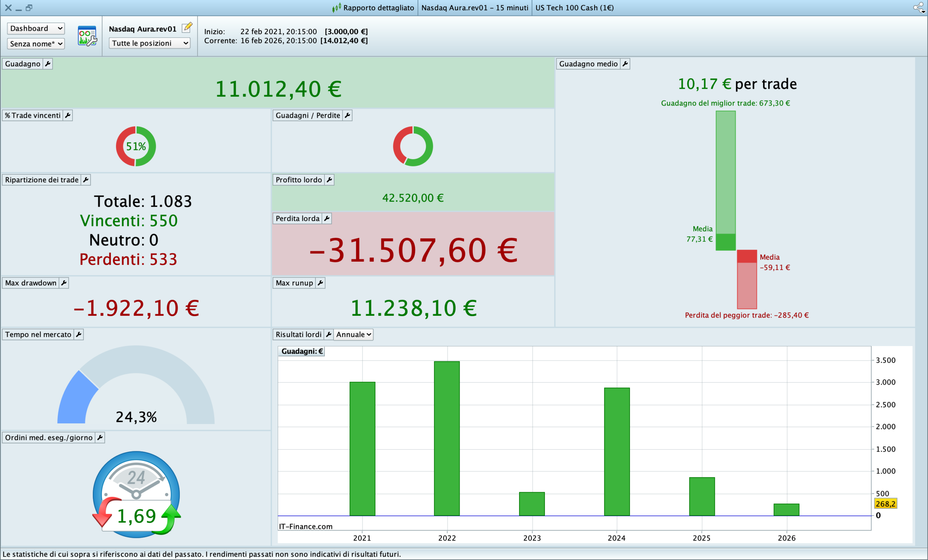Click the share icon in title bar
Screen dimensions: 928x560
click(918, 8)
